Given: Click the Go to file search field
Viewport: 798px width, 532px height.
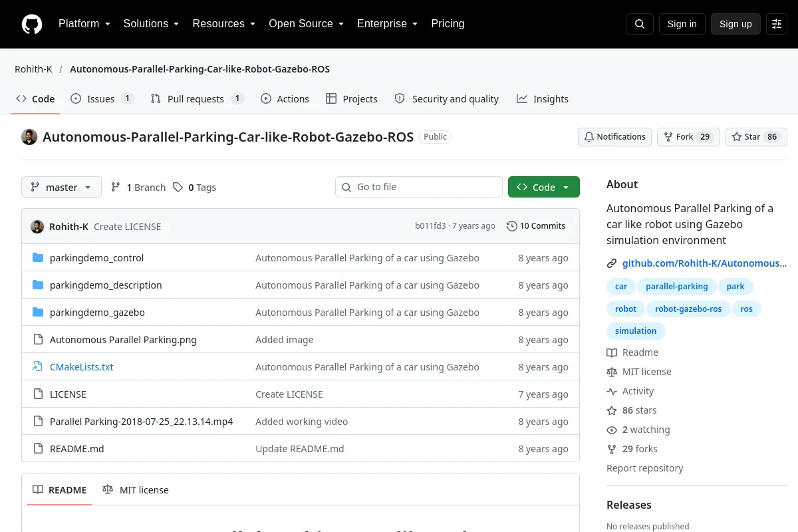Looking at the screenshot, I should pyautogui.click(x=419, y=188).
